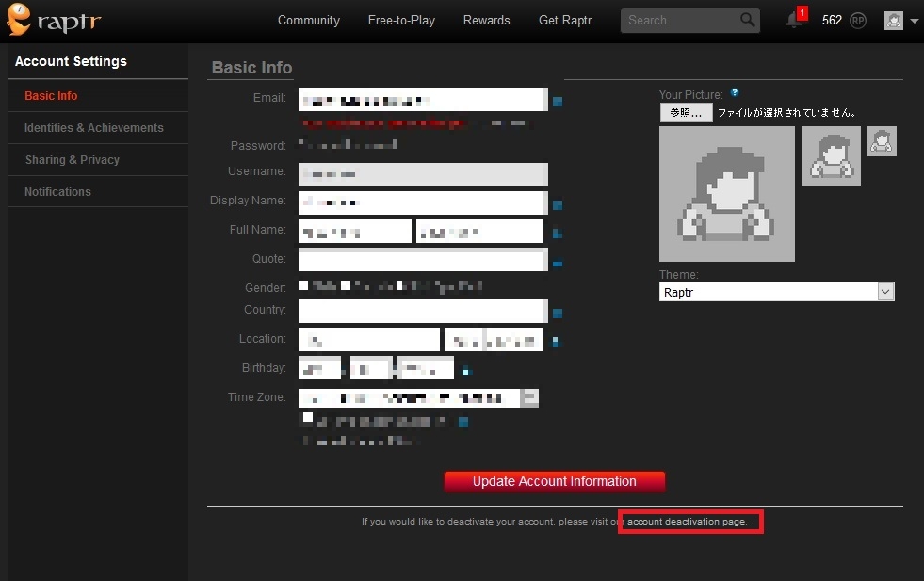The image size is (924, 581).
Task: Select the Basic Info settings tab
Action: (98, 95)
